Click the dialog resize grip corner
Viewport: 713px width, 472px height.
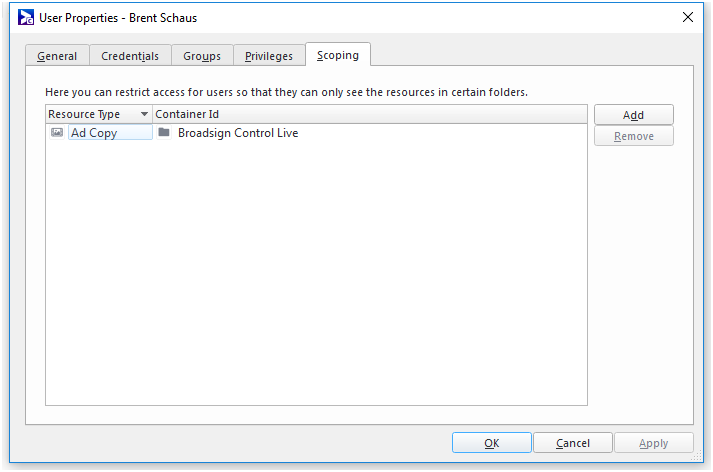point(698,457)
